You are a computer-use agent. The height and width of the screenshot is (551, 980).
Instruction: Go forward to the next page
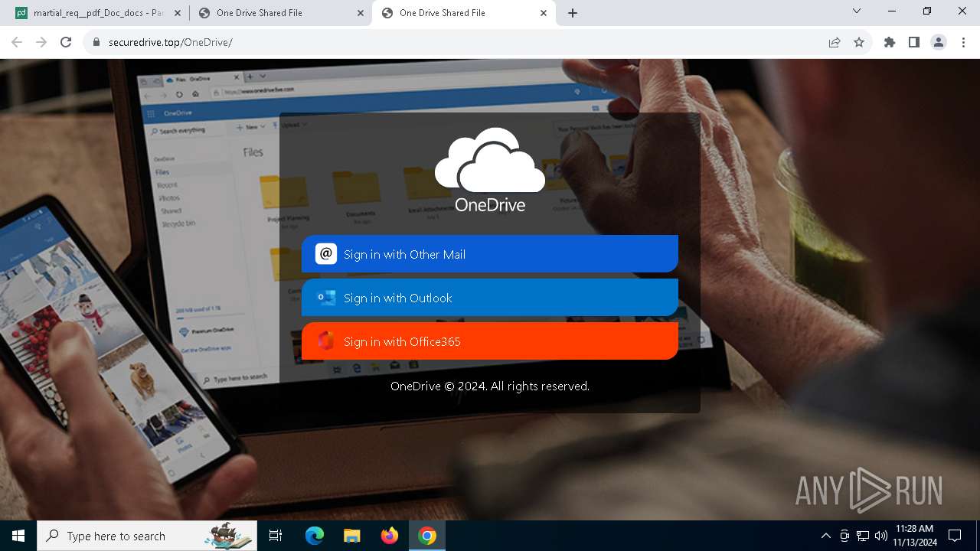tap(41, 42)
